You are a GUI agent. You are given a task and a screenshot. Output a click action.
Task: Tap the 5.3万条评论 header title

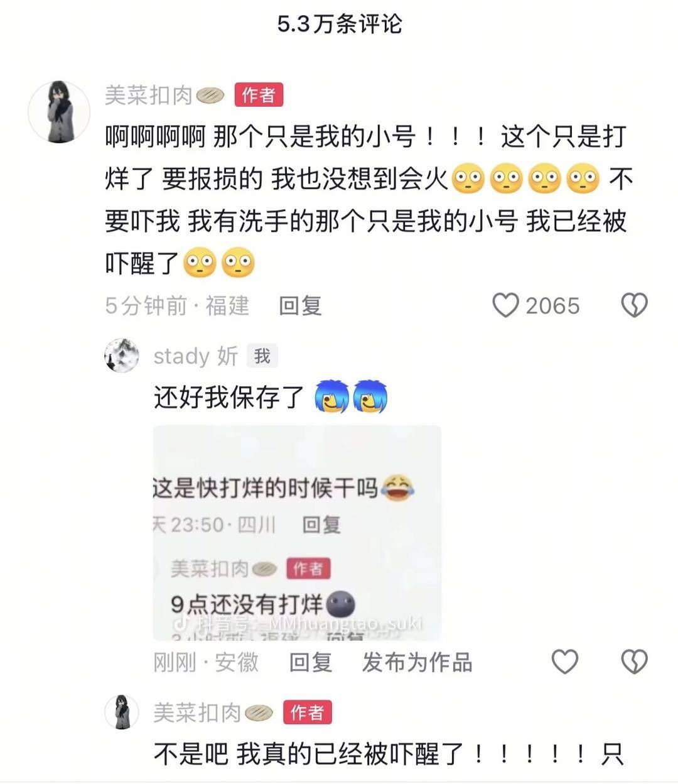point(340,24)
